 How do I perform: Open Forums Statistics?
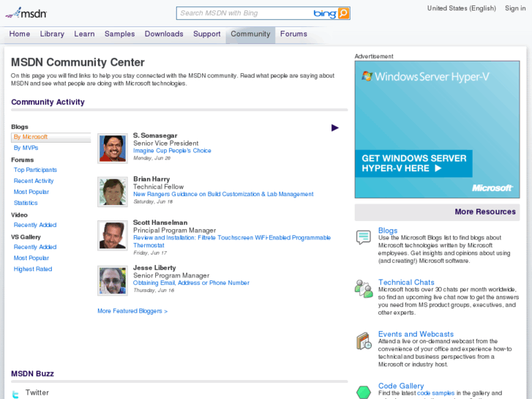[26, 203]
